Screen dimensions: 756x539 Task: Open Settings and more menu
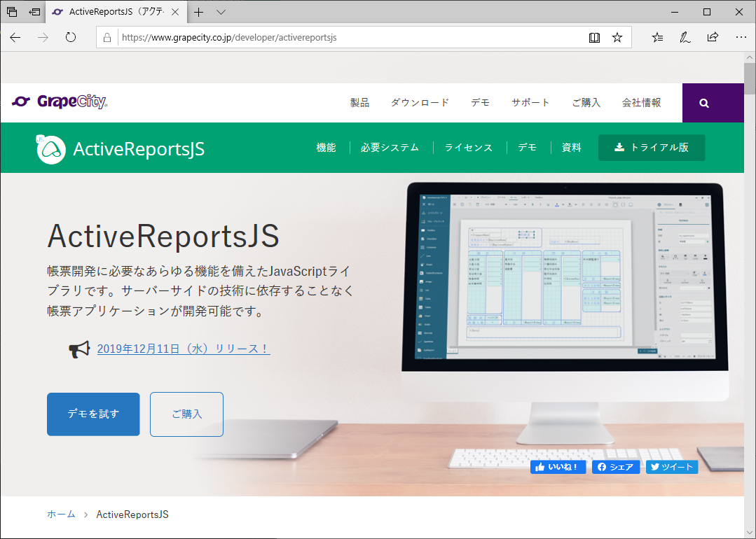click(741, 38)
